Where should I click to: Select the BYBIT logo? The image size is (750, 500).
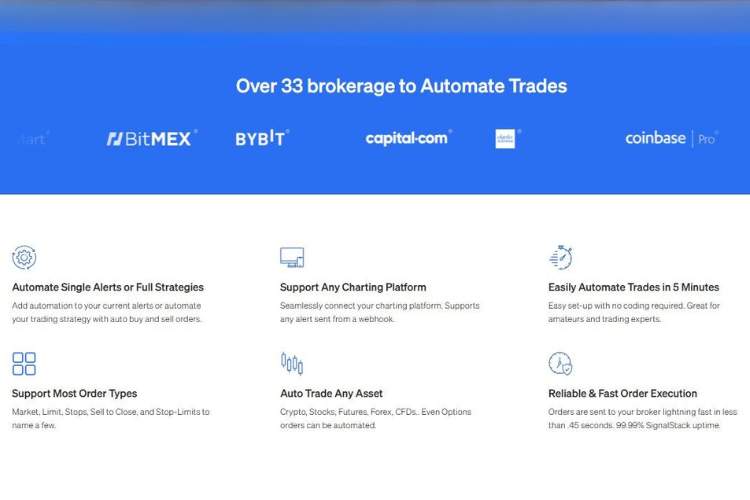pos(262,138)
